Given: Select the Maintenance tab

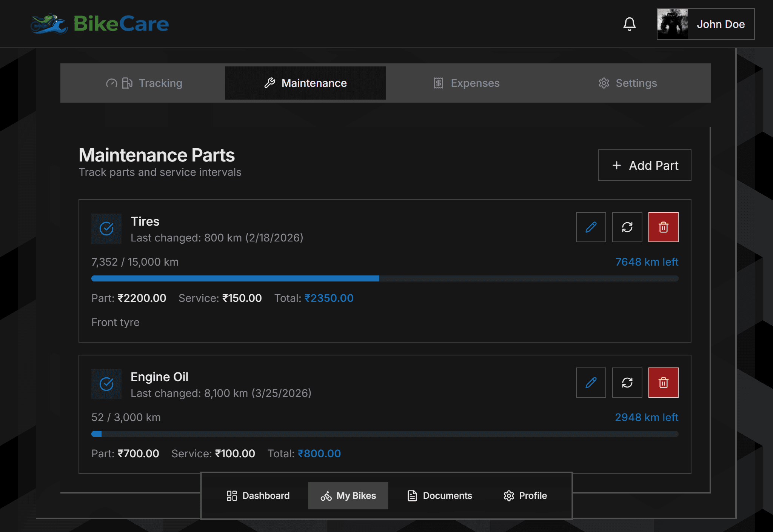Looking at the screenshot, I should 305,83.
